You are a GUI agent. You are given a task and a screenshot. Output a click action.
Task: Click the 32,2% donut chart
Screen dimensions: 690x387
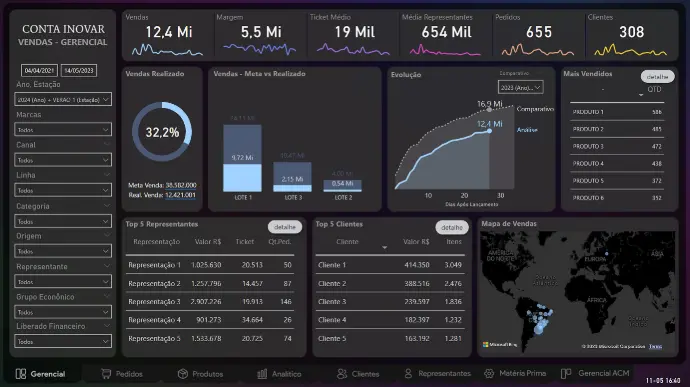(x=162, y=132)
